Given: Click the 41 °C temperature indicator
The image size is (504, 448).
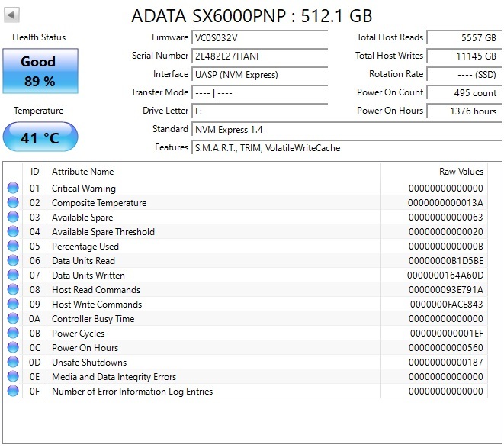Looking at the screenshot, I should [x=40, y=138].
